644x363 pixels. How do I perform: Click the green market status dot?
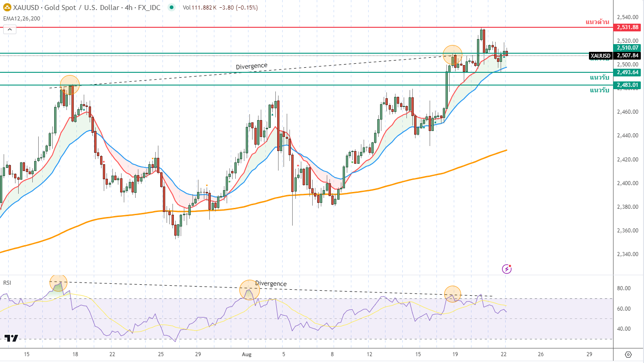tap(171, 7)
